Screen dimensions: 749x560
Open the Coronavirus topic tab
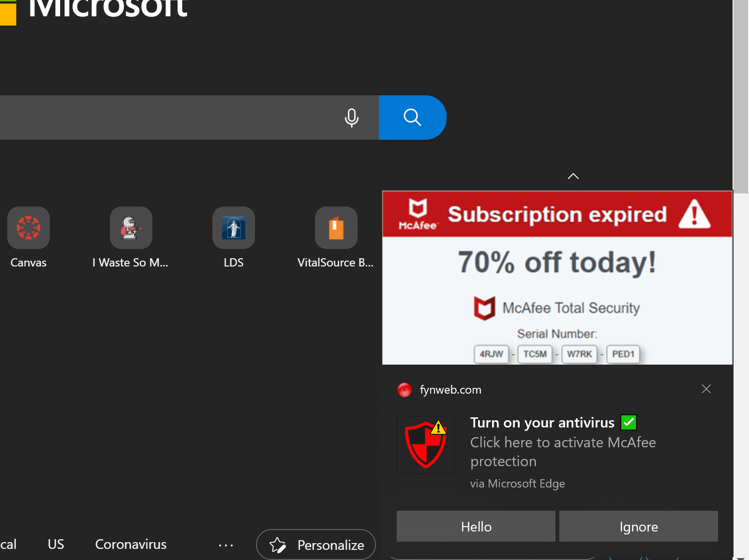131,544
